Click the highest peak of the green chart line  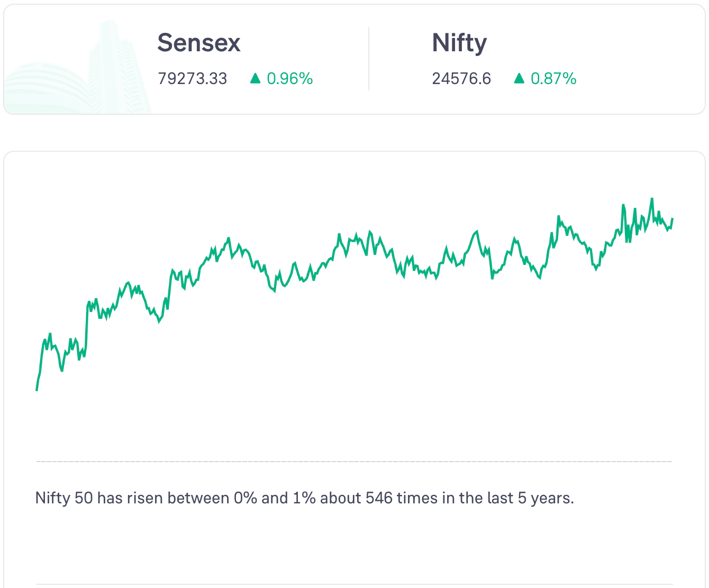pyautogui.click(x=652, y=199)
